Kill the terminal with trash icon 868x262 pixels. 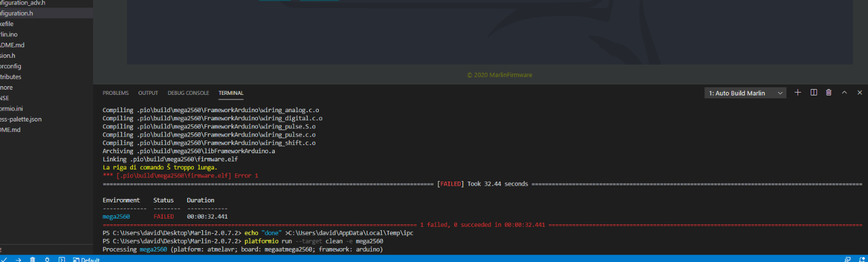point(829,93)
